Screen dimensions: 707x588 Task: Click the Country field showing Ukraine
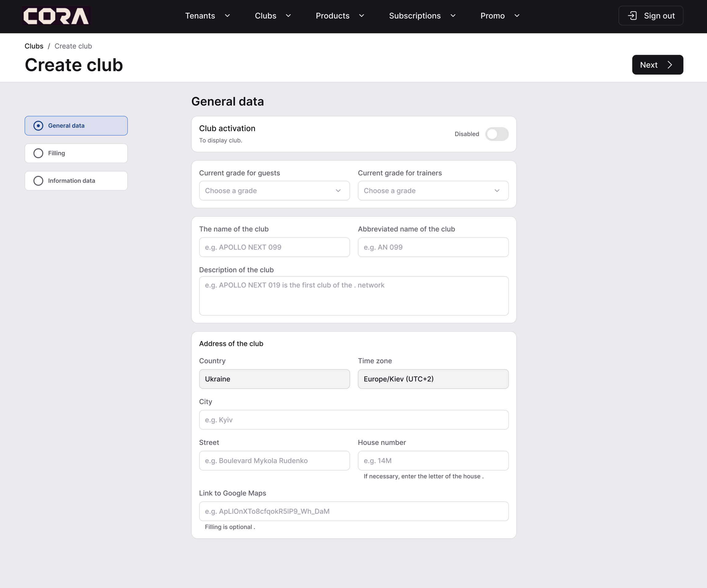point(274,379)
